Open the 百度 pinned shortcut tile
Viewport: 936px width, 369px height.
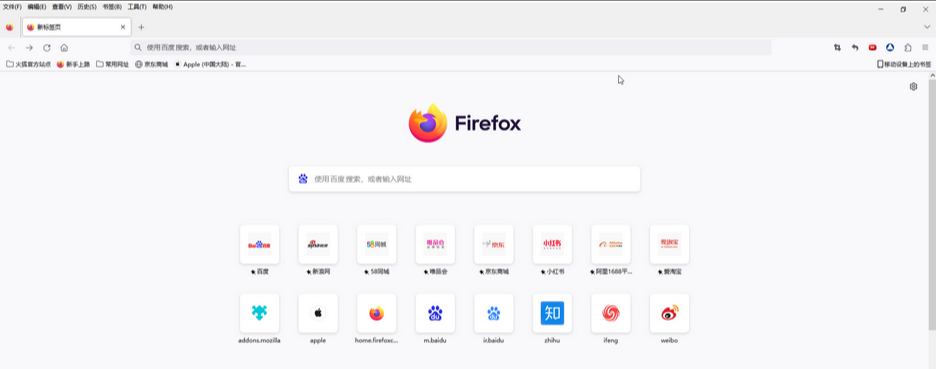(259, 244)
